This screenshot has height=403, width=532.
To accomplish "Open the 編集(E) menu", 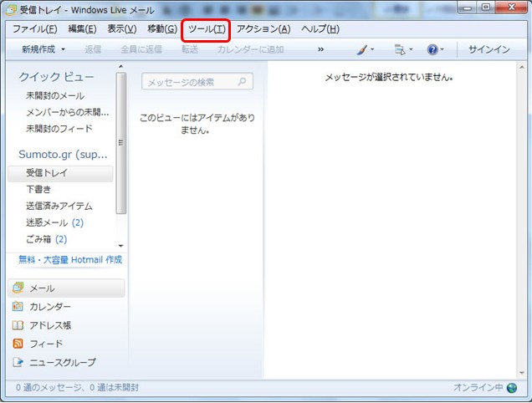I will [82, 29].
